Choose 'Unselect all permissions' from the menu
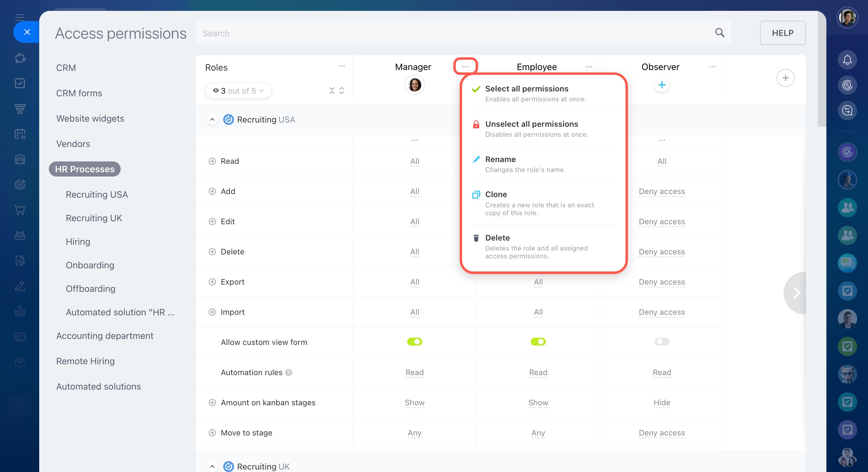The image size is (868, 472). [x=531, y=124]
